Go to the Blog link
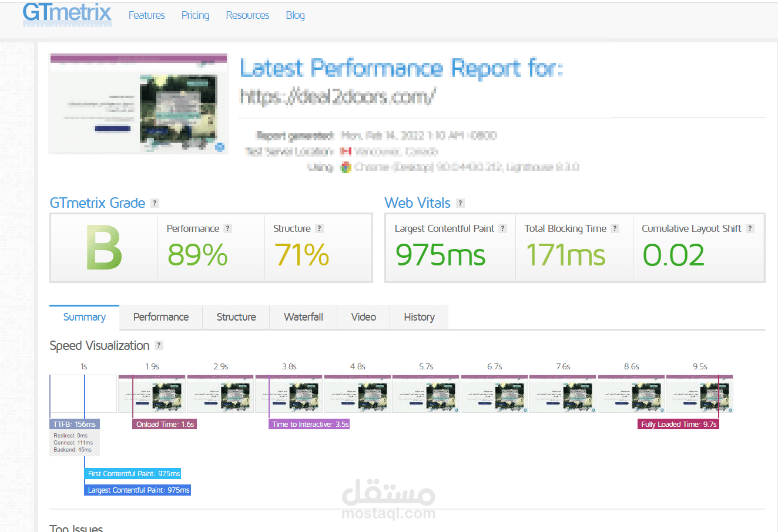 (295, 15)
